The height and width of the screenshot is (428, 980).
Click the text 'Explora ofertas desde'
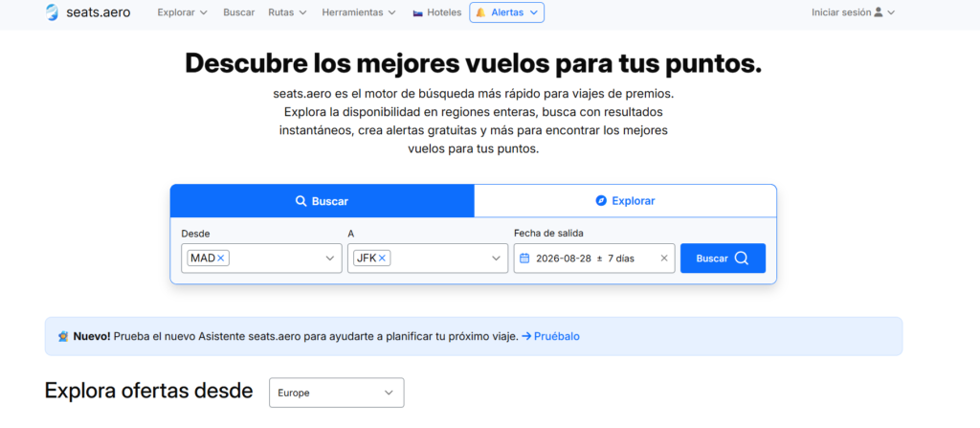coord(148,391)
